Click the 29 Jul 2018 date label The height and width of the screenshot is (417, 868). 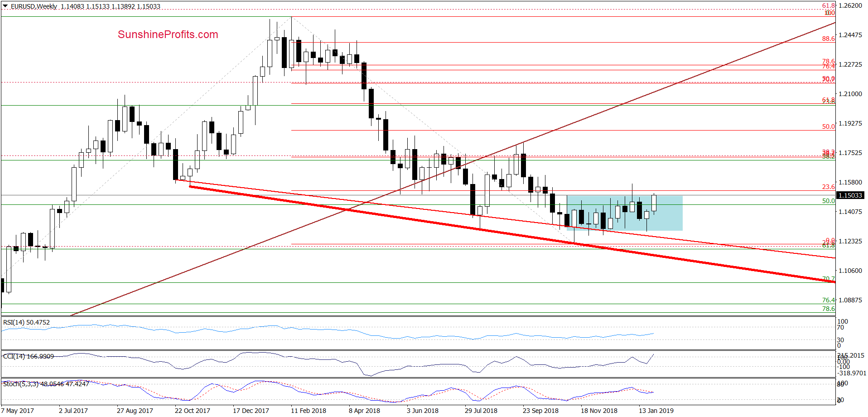[481, 411]
